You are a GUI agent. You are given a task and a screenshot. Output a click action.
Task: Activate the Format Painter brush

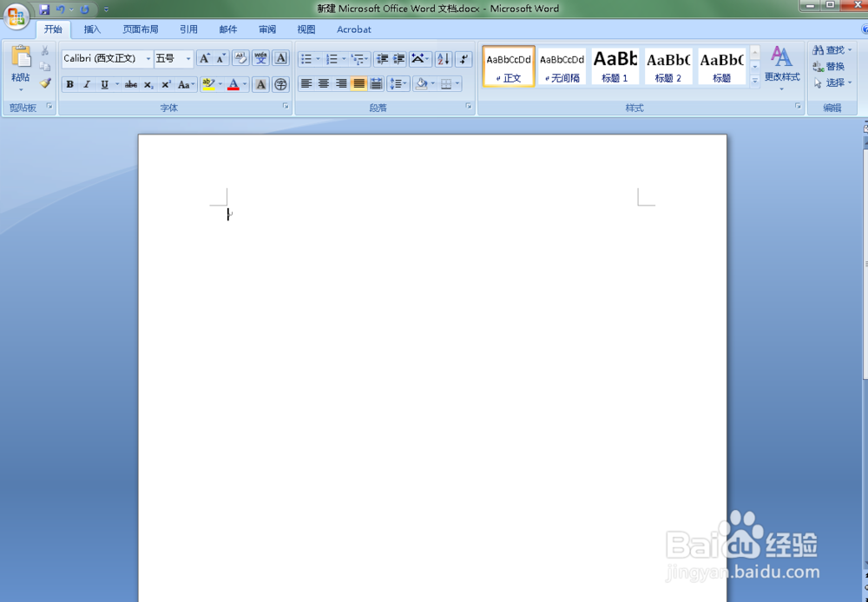click(45, 83)
